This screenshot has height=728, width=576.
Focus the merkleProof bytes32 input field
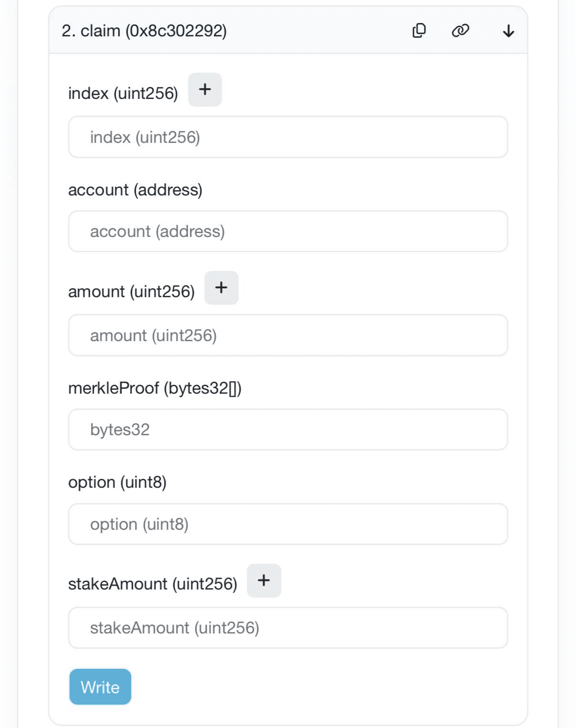coord(288,429)
